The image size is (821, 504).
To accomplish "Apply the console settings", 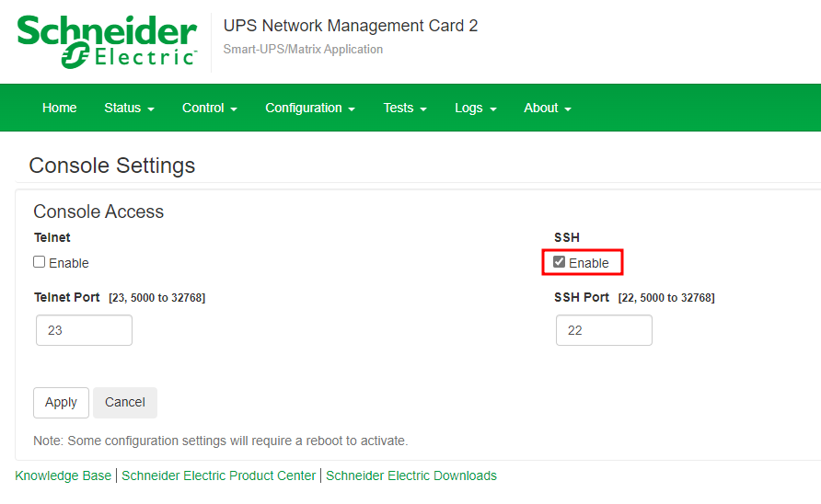I will [x=61, y=403].
